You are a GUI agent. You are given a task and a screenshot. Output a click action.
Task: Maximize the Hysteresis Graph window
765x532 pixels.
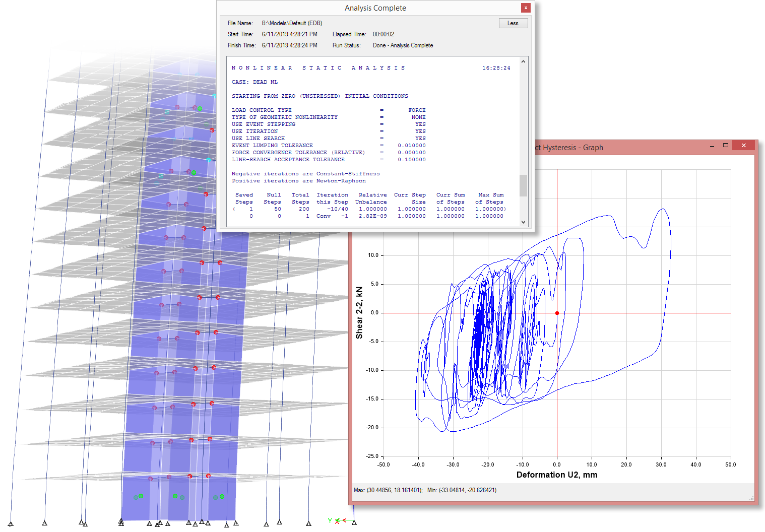(726, 146)
